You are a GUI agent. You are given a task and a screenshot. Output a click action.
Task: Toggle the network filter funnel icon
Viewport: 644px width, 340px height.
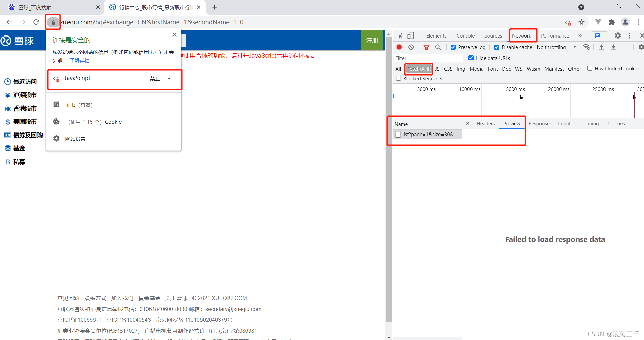(x=426, y=47)
